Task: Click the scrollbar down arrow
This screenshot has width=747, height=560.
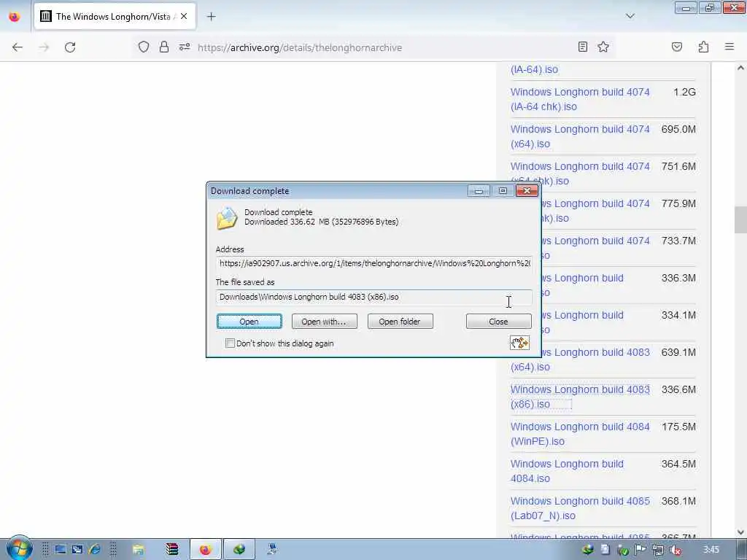Action: [x=740, y=532]
